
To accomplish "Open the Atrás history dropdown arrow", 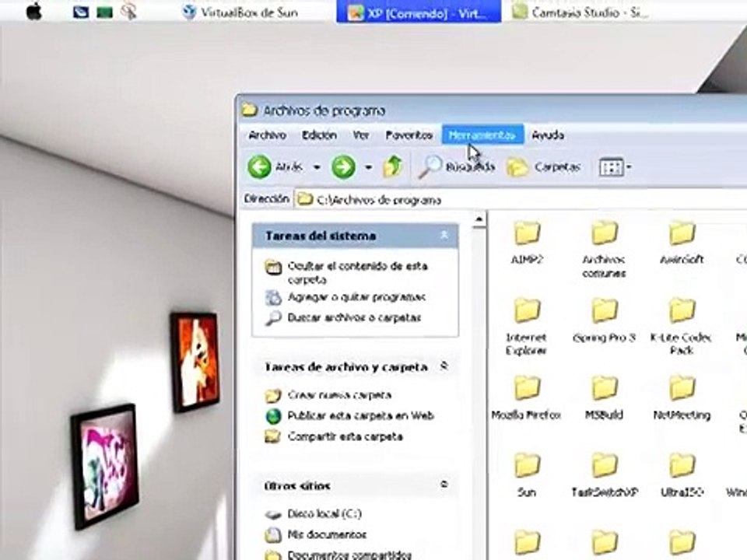I will [317, 167].
